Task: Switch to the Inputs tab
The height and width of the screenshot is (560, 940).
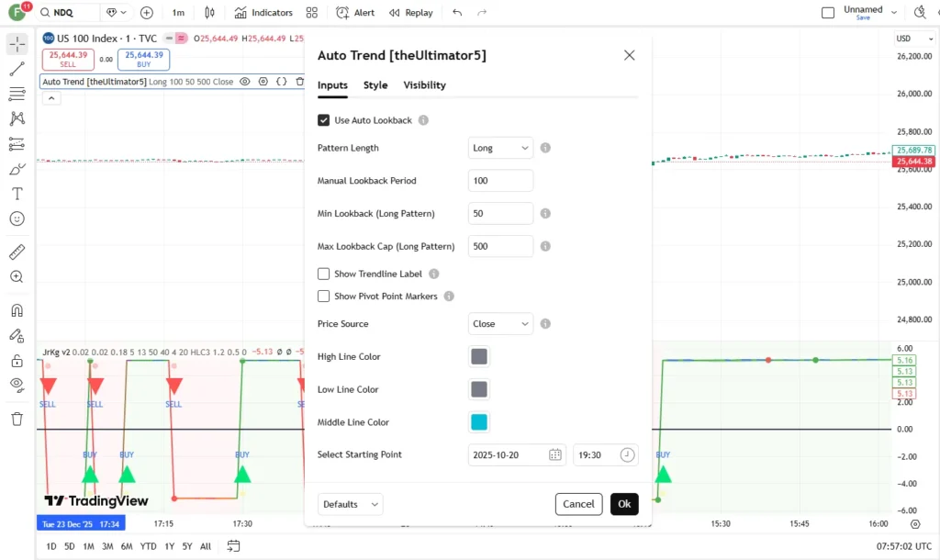Action: (x=332, y=85)
